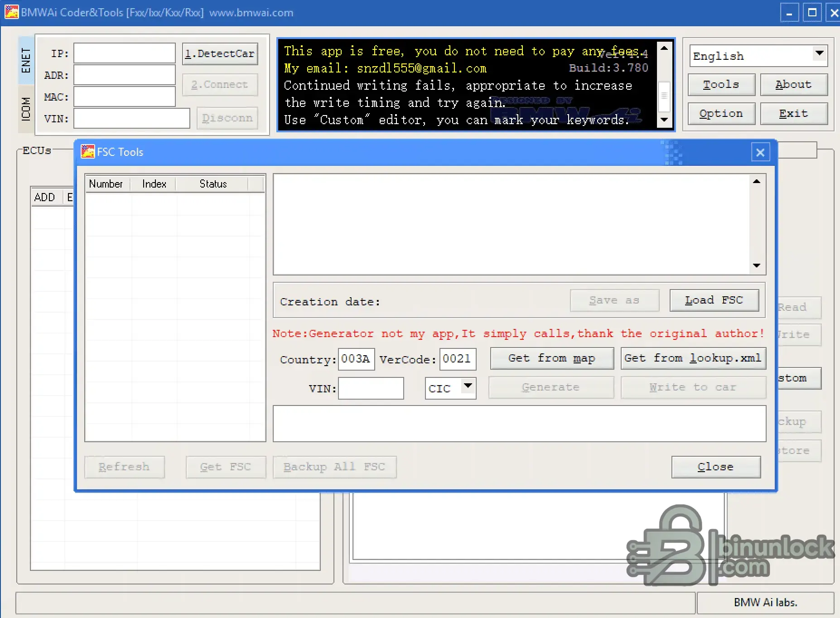The height and width of the screenshot is (618, 840).
Task: Click the Refresh button
Action: point(124,467)
